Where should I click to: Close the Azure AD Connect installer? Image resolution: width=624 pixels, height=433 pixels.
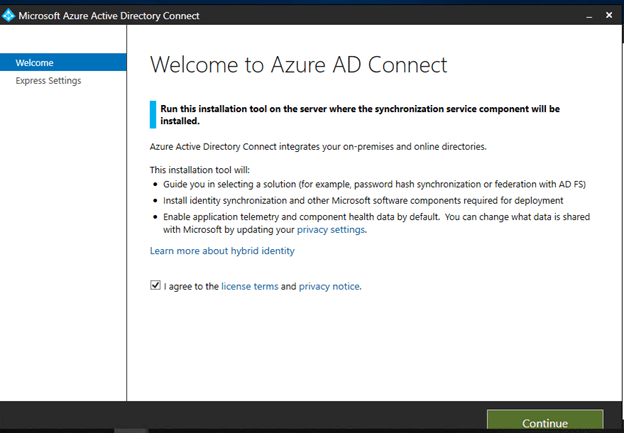coord(607,16)
